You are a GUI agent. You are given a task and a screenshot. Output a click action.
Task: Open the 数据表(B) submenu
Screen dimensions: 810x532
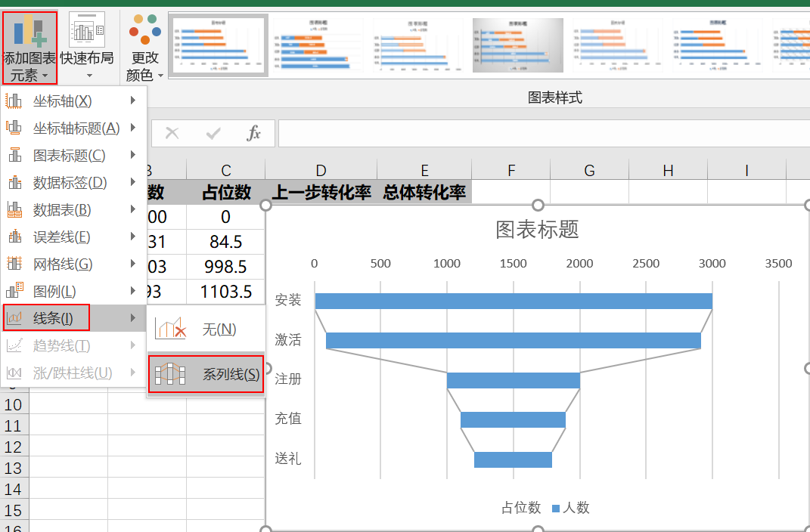(74, 210)
